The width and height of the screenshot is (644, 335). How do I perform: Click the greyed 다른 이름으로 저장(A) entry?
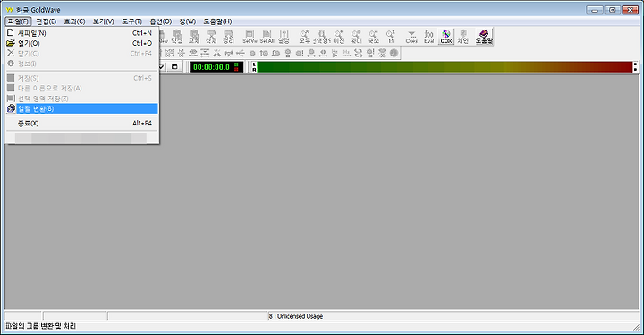click(81, 88)
